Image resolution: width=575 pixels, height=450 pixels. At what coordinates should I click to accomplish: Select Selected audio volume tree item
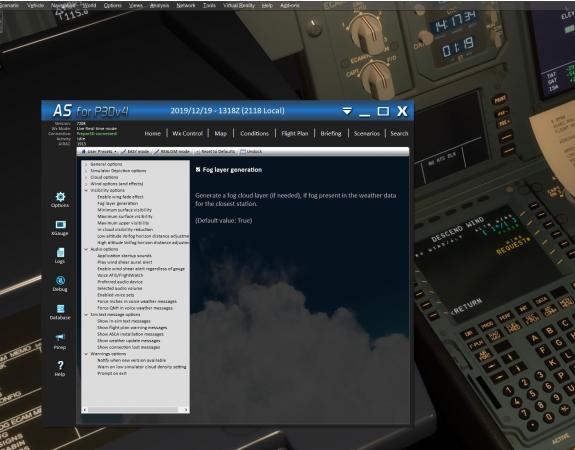pos(120,289)
